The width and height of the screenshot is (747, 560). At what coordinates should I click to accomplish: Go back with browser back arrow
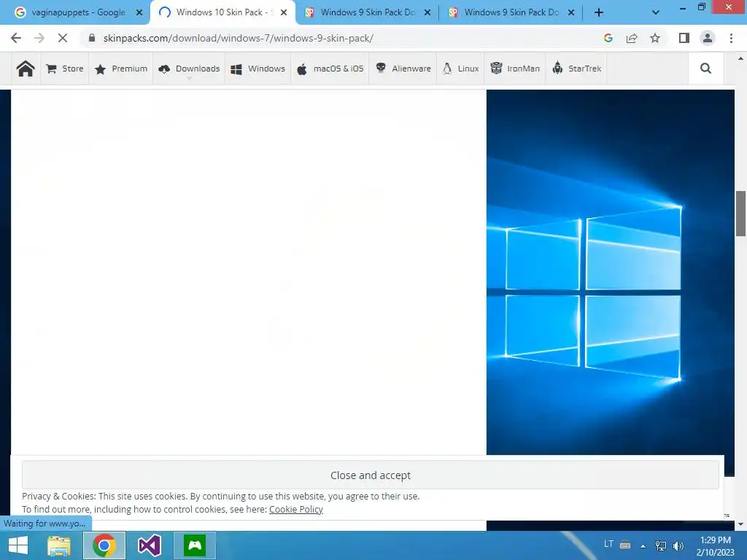click(x=16, y=38)
